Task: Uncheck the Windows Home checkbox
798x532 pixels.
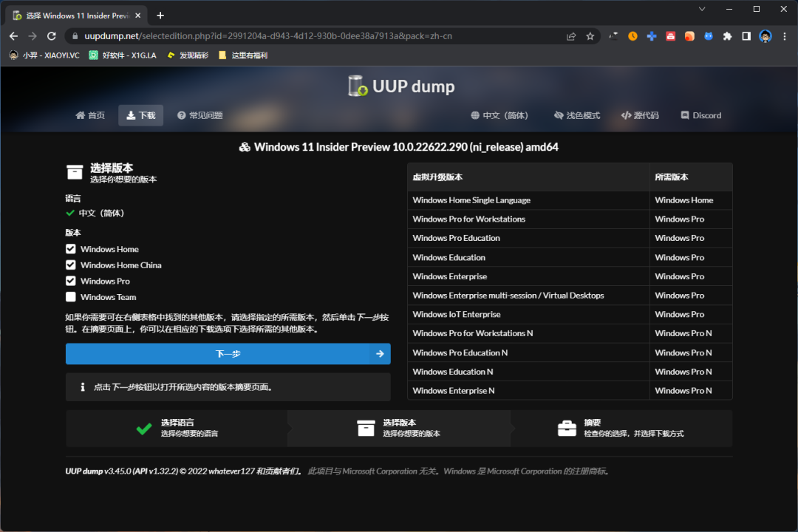Action: [x=71, y=249]
